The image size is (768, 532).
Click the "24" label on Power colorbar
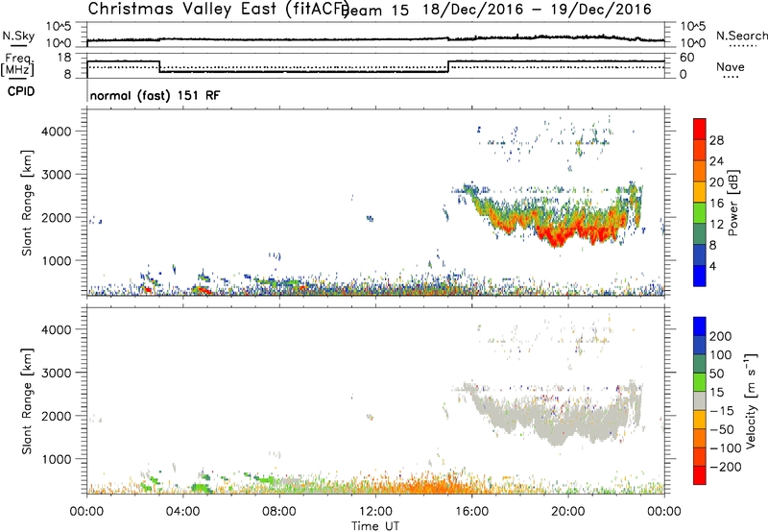tap(716, 161)
